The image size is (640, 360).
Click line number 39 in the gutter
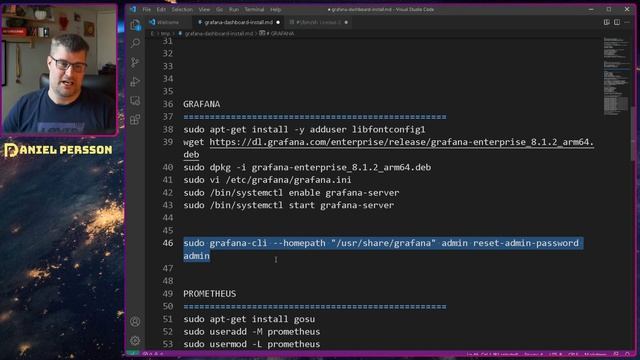[168, 142]
